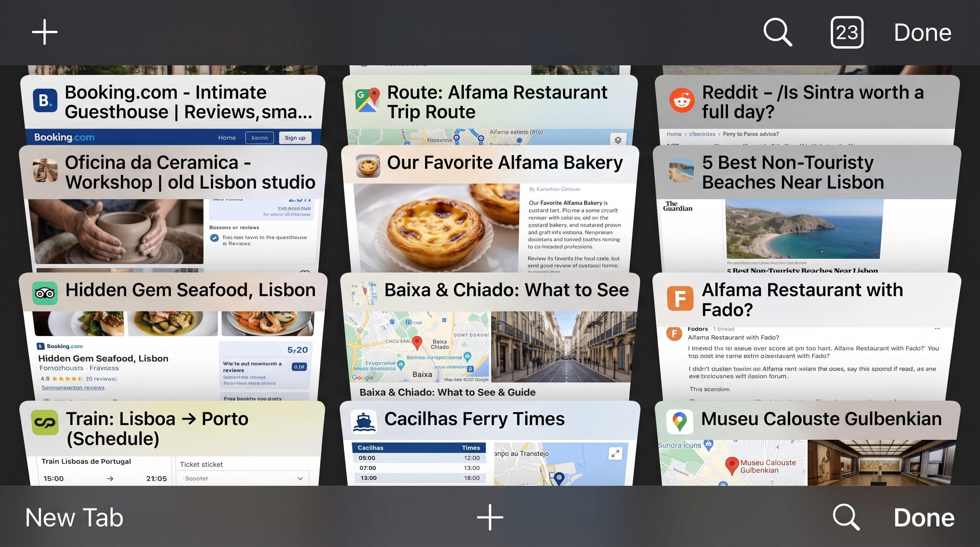Click the Home link in the Booking.com header
This screenshot has height=547, width=980.
(227, 138)
